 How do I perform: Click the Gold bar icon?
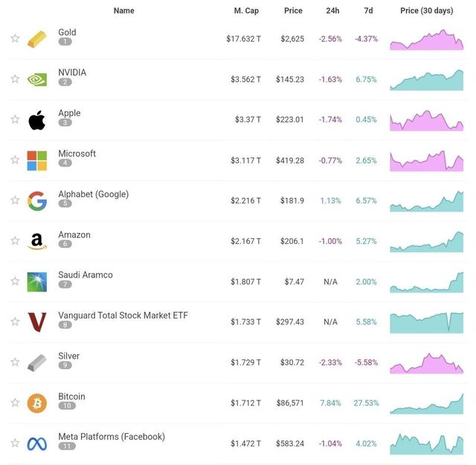click(36, 39)
